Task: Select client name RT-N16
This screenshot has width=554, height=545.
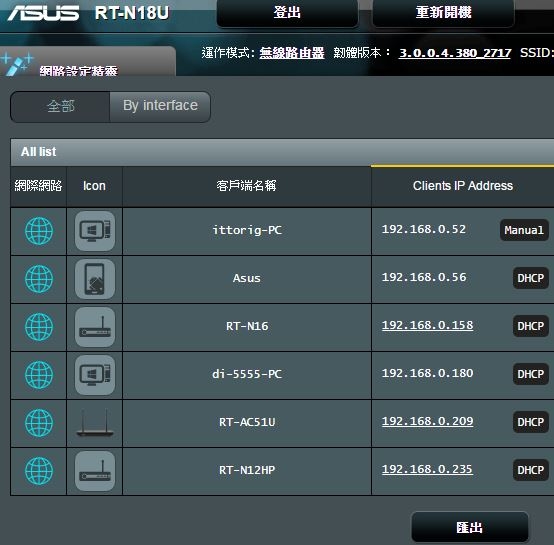Action: [247, 326]
